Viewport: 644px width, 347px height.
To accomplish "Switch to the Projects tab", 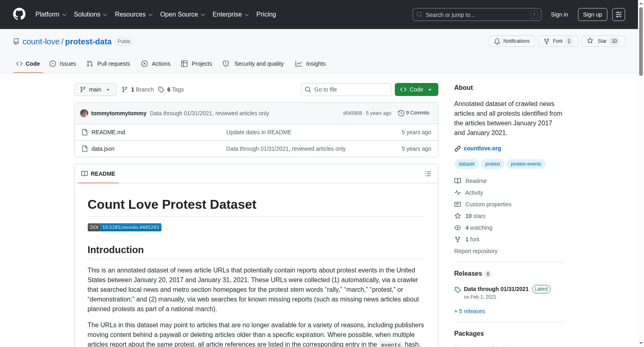I will pyautogui.click(x=196, y=64).
